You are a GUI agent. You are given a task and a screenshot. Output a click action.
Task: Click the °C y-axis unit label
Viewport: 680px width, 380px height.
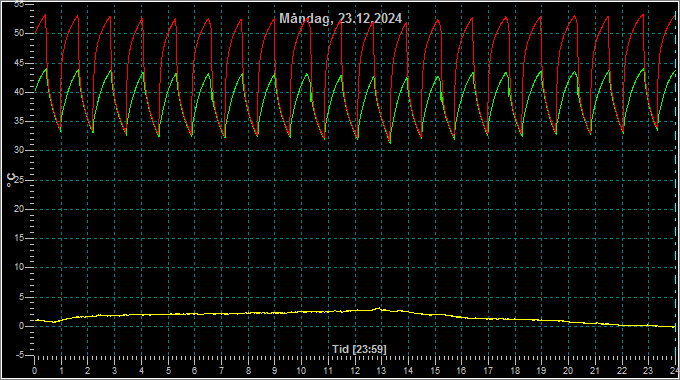pyautogui.click(x=12, y=180)
